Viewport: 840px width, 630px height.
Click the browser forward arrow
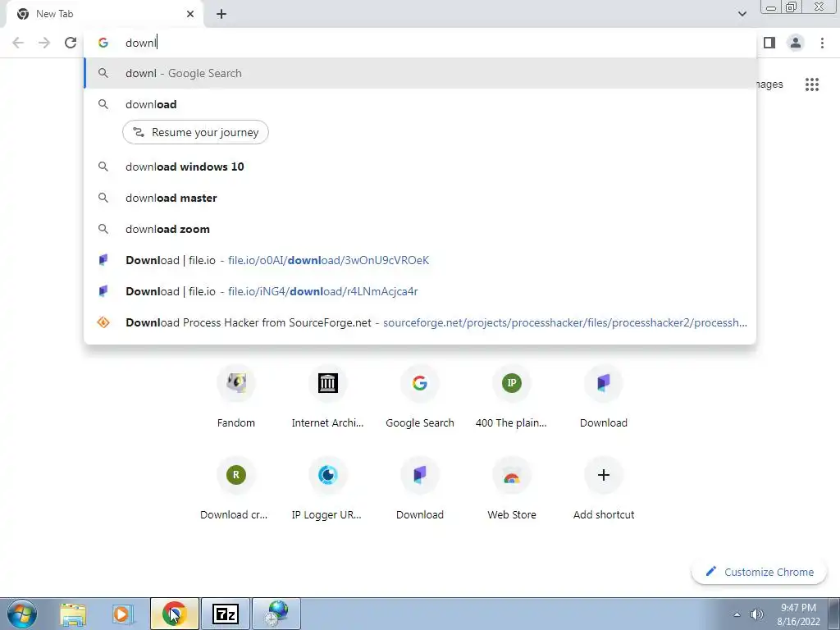[44, 43]
